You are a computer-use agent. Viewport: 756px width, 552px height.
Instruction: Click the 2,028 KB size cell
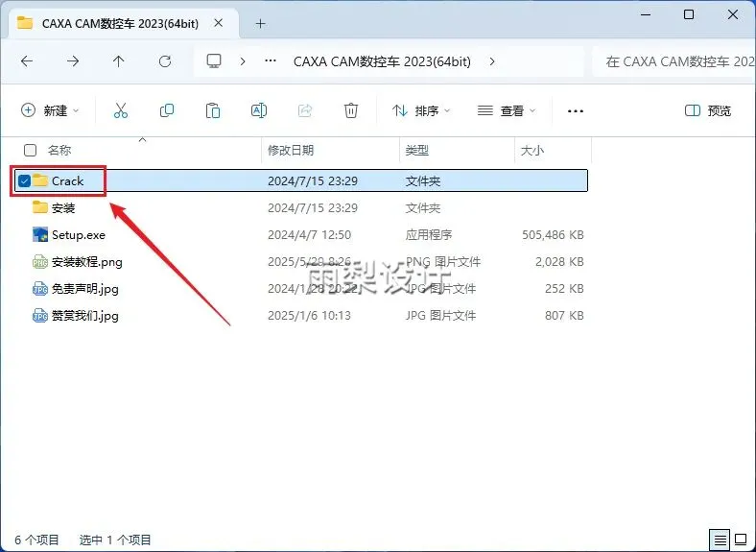tap(559, 262)
